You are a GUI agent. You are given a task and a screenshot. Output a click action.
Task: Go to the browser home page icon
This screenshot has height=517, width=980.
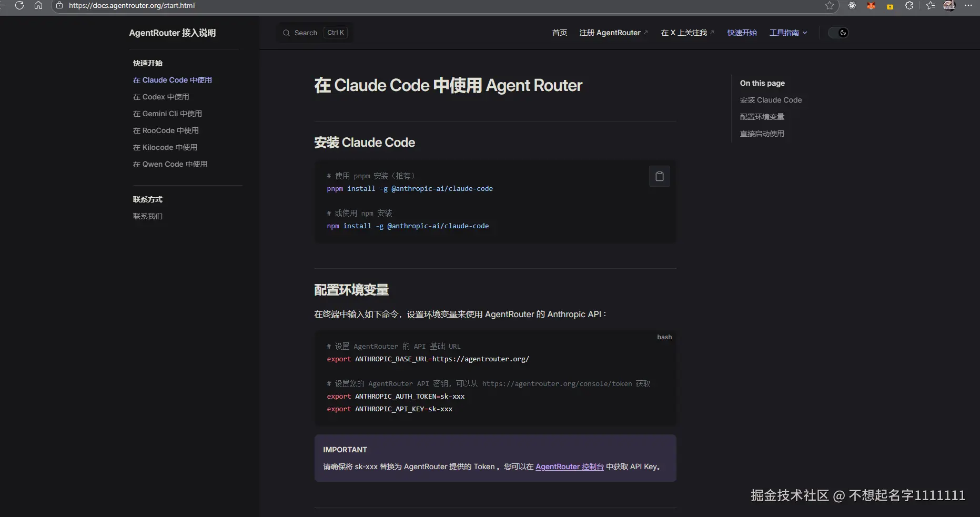point(38,5)
